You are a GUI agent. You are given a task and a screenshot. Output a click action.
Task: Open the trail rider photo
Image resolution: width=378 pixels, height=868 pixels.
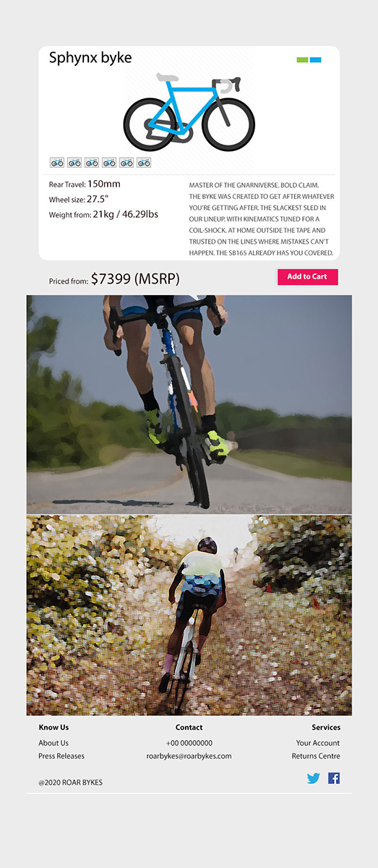(x=189, y=615)
